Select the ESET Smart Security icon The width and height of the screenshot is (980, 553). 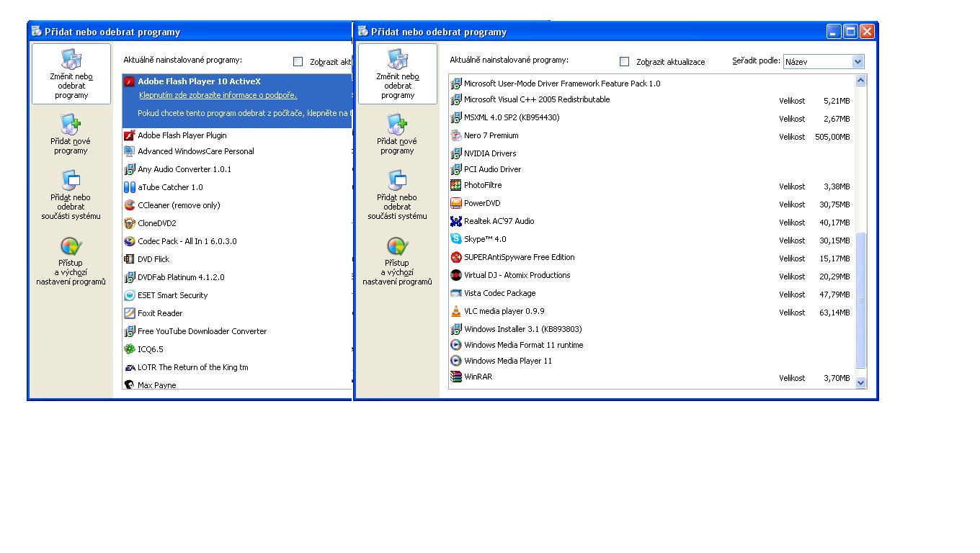click(x=130, y=295)
